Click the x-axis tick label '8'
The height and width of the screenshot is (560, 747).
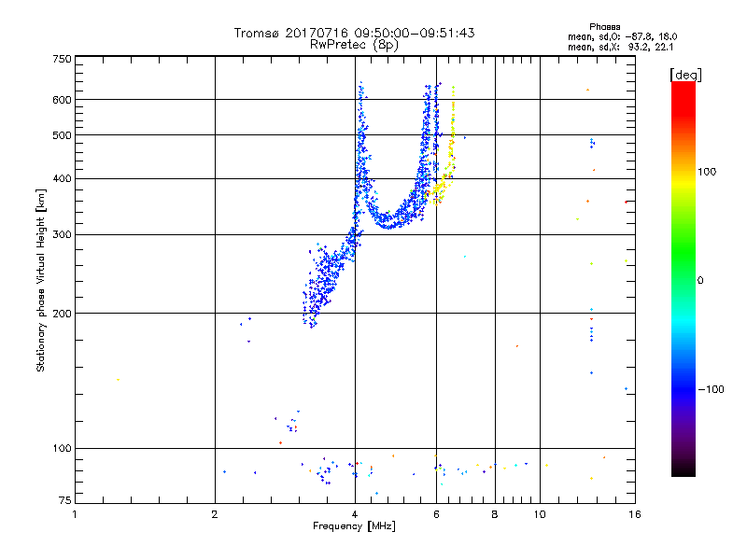pyautogui.click(x=495, y=514)
